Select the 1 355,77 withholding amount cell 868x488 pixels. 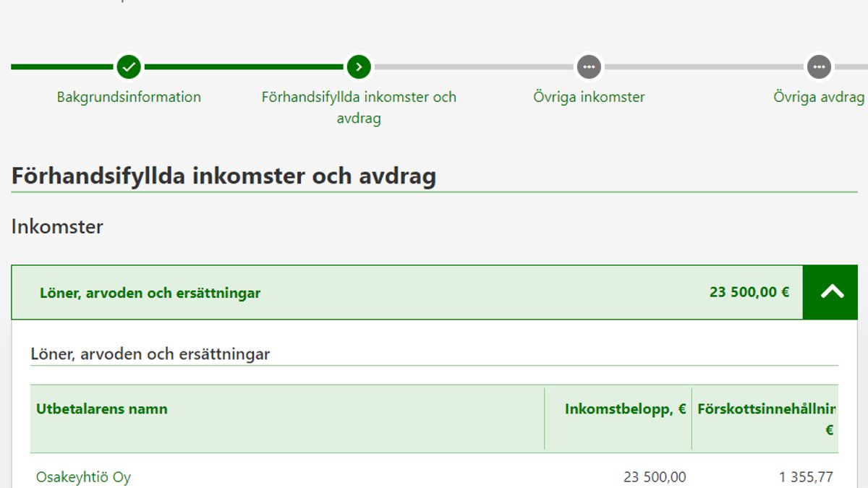pyautogui.click(x=806, y=477)
